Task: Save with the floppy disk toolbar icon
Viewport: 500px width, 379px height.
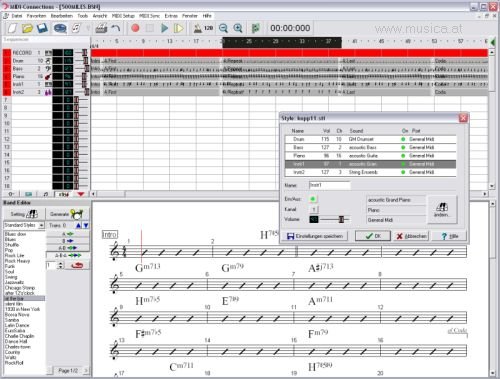Action: (x=42, y=28)
